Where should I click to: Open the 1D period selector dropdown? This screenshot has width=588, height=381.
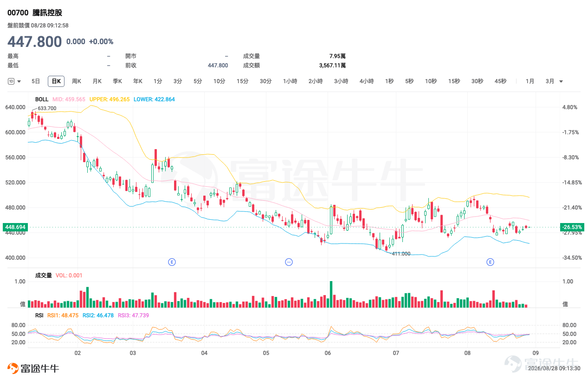14,81
